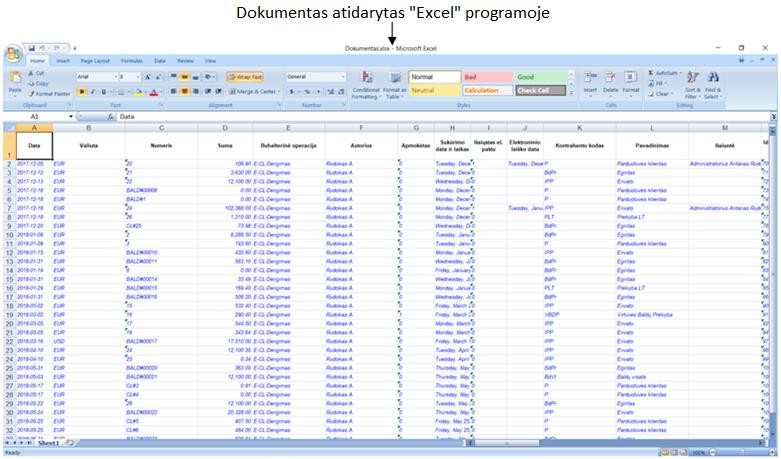Click the Insert cells icon
The image size is (781, 459).
click(x=588, y=82)
